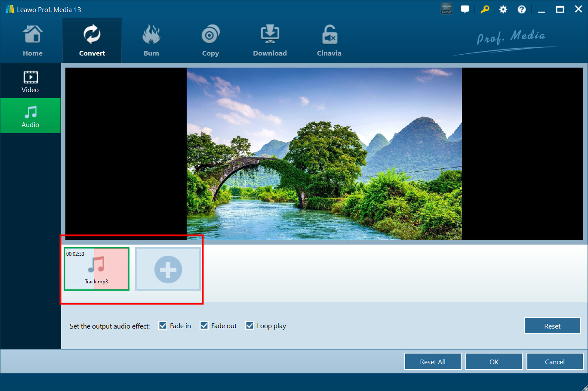Open settings with the gear icon

(503, 9)
